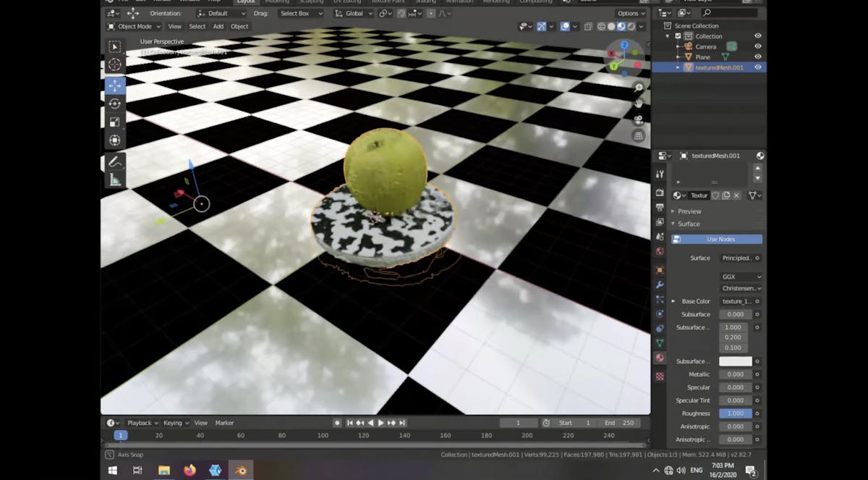Screen dimensions: 868x480
Task: Open the Texture properties tab
Action: pos(660,376)
